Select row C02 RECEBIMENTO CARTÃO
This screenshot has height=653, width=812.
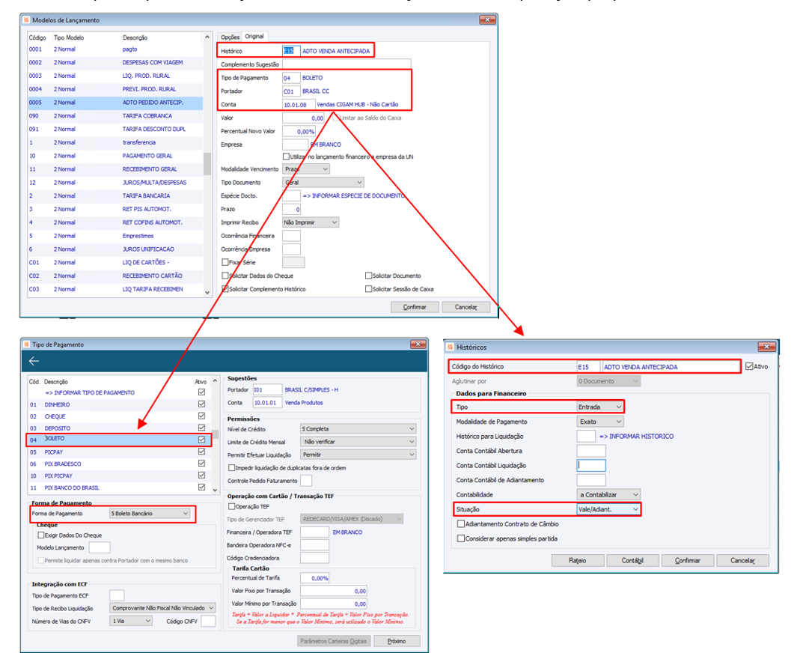pos(115,276)
